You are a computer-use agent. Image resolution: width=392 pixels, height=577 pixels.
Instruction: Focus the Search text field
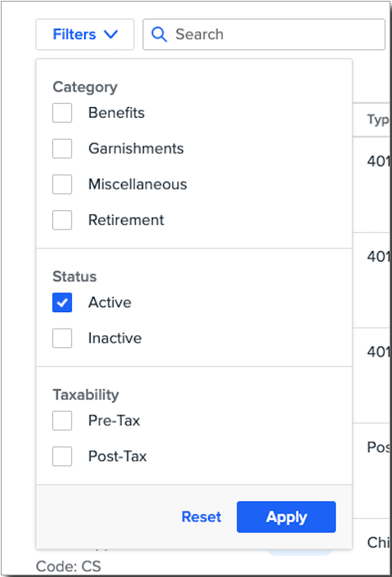264,34
